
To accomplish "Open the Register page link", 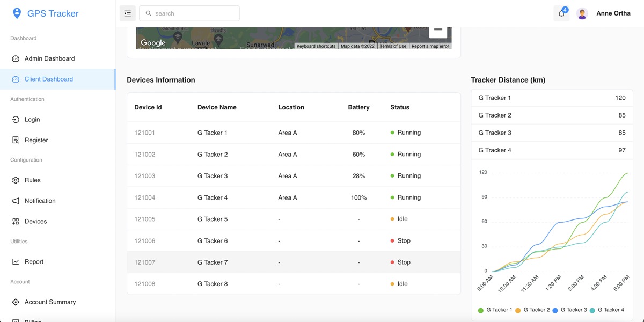I will [x=57, y=140].
